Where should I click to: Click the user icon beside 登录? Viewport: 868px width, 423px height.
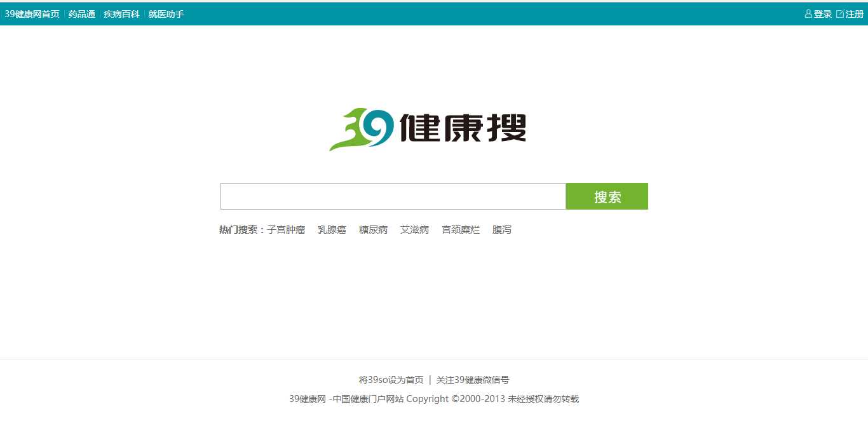[808, 14]
